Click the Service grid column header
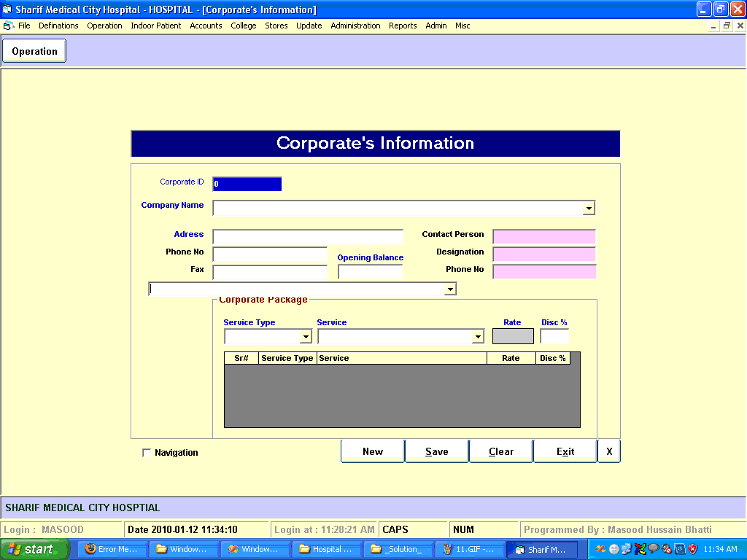Screen dimensions: 747x560 click(x=402, y=358)
